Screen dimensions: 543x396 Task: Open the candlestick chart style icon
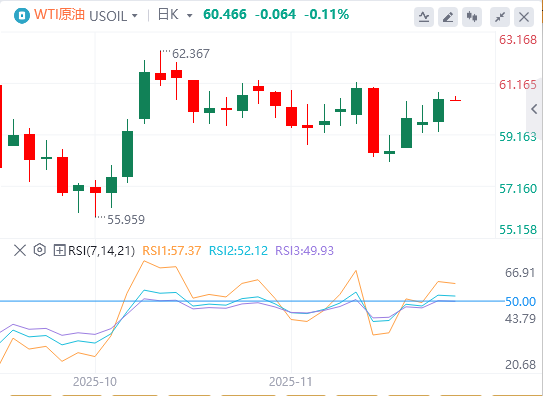[472, 17]
